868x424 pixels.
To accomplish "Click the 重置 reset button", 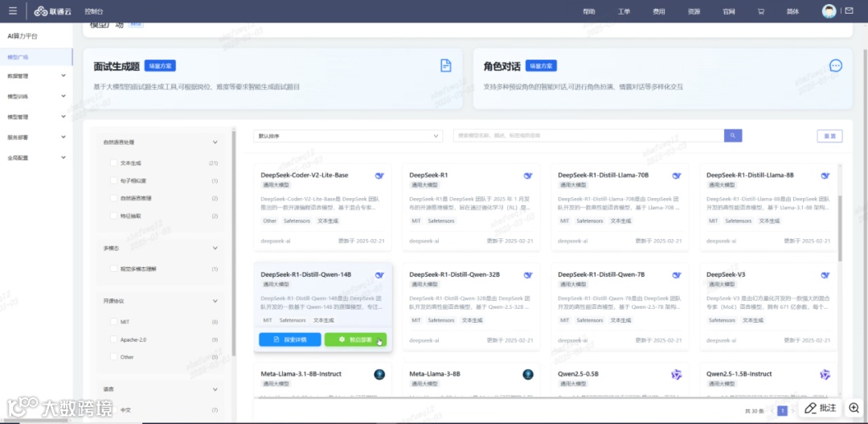I will click(x=829, y=136).
